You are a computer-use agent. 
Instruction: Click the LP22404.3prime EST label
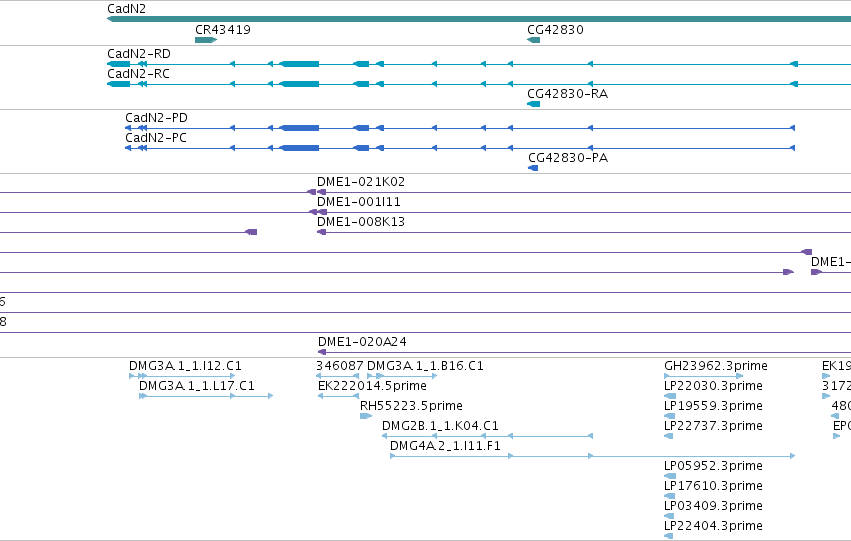pyautogui.click(x=713, y=526)
